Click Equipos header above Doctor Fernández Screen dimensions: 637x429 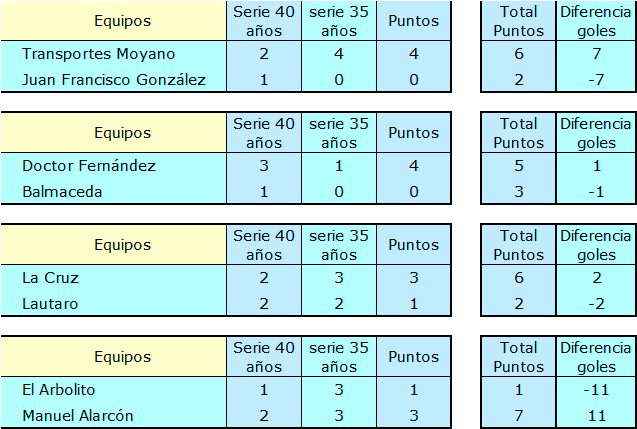tap(123, 133)
